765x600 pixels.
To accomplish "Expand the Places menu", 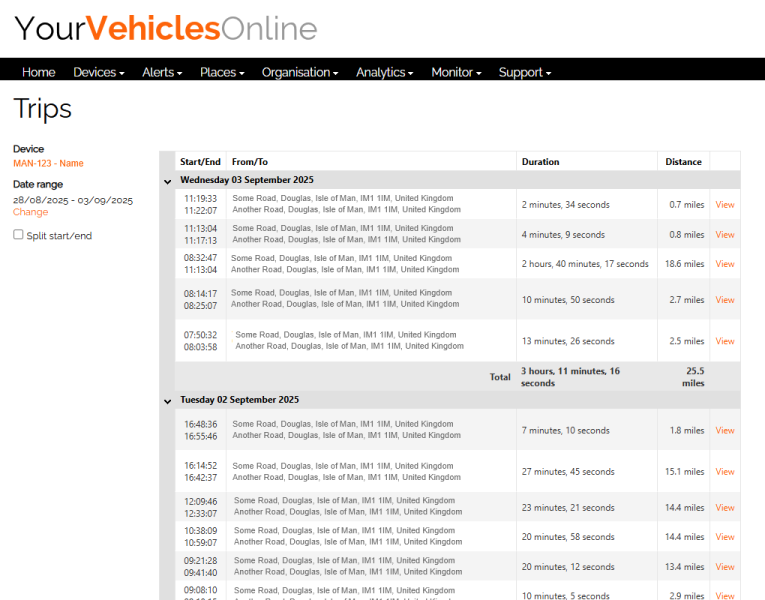I will (221, 72).
